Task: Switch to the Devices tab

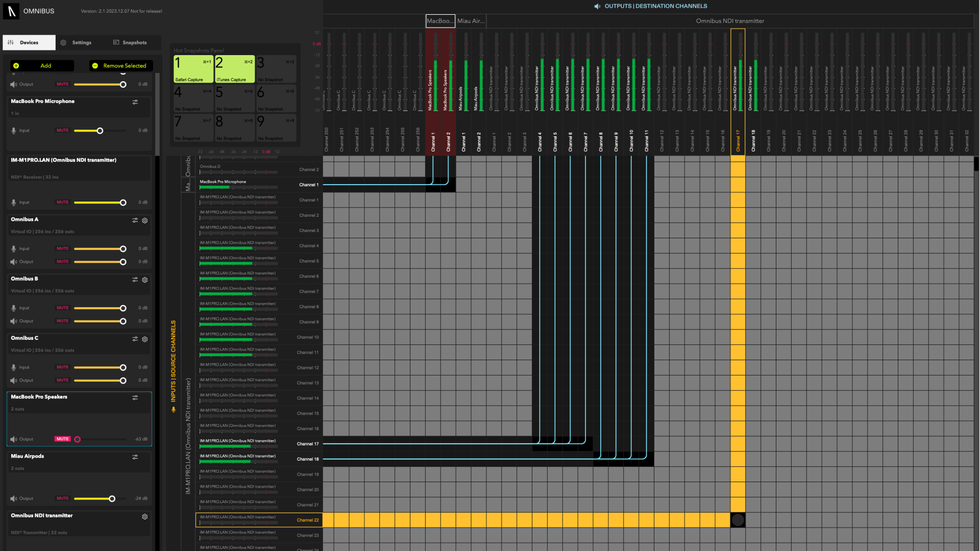Action: pos(29,43)
